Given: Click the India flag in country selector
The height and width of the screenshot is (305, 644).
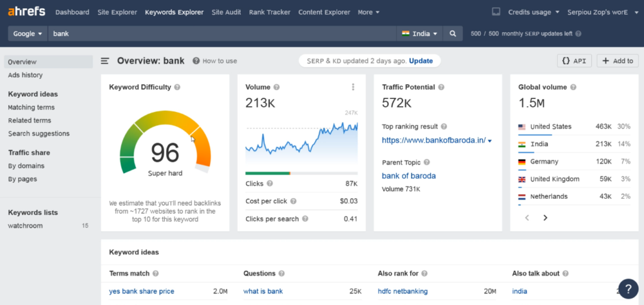Looking at the screenshot, I should pyautogui.click(x=406, y=34).
